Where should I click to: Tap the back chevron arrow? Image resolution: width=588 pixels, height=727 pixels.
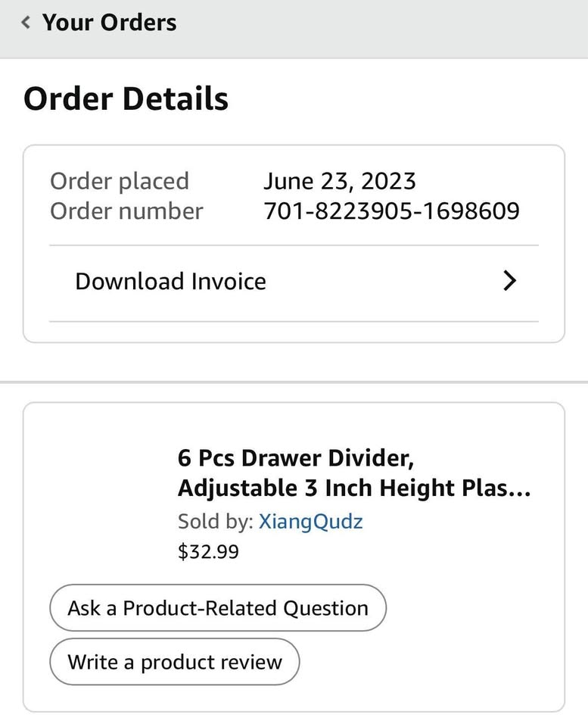pos(26,23)
